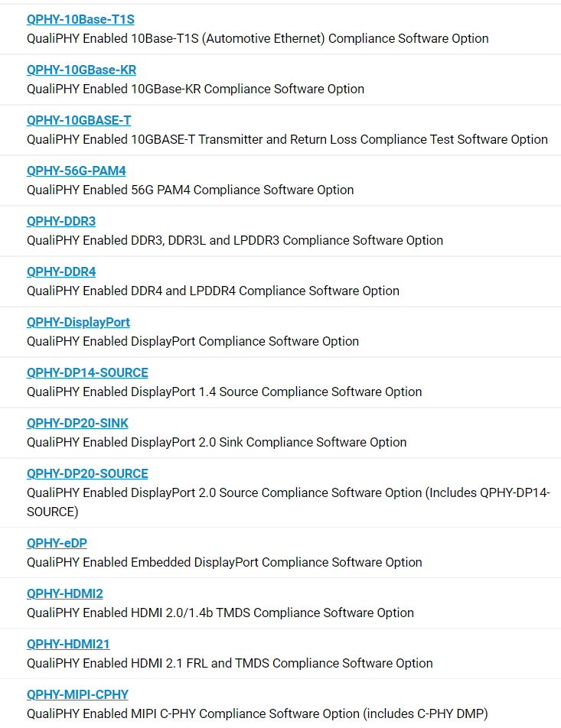The image size is (561, 728).
Task: Select the DisplayPort 2.0 Sink description text
Action: click(x=217, y=443)
